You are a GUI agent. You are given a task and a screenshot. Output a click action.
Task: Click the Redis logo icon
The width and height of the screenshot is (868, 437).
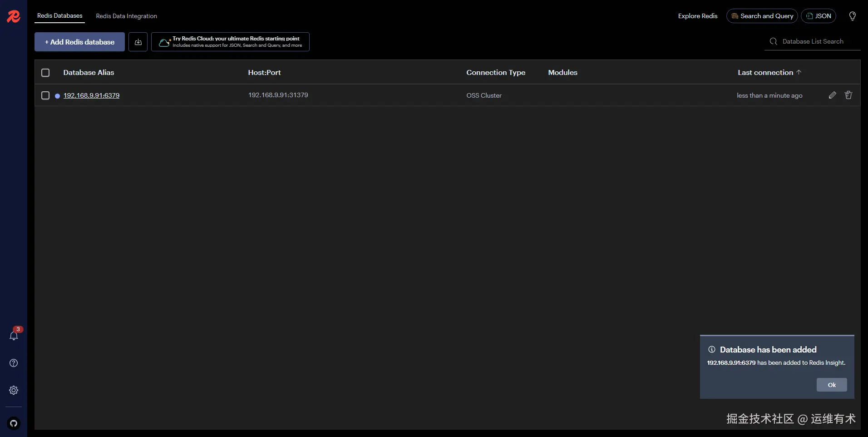[14, 16]
